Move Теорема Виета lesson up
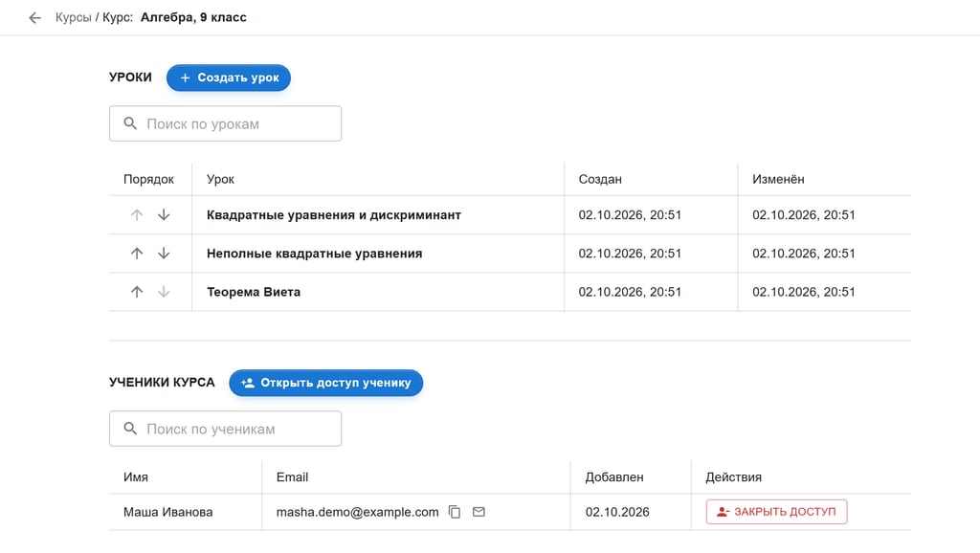Image resolution: width=980 pixels, height=553 pixels. point(137,292)
